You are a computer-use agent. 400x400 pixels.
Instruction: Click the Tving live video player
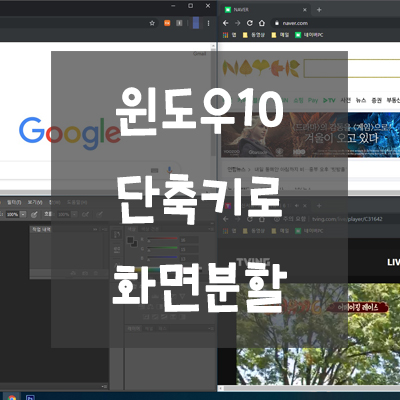tap(318, 334)
